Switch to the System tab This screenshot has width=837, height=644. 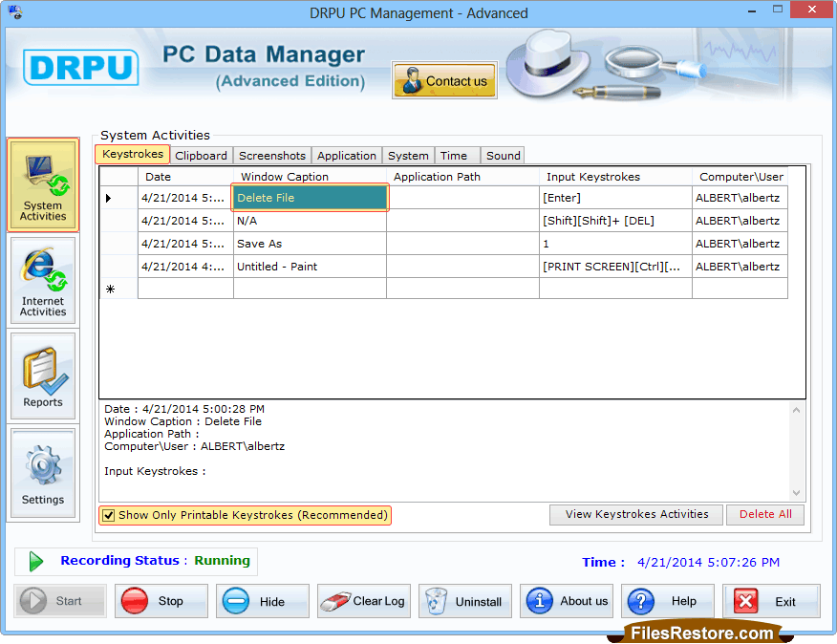408,156
